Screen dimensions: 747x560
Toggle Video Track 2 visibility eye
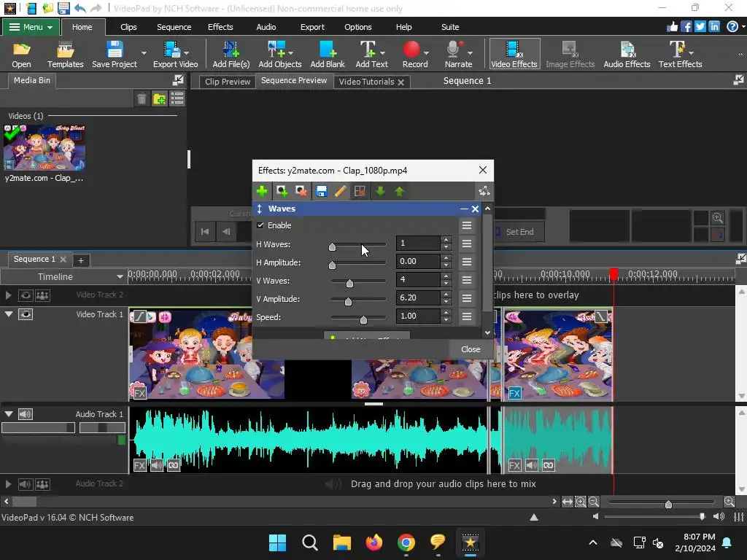tap(26, 295)
